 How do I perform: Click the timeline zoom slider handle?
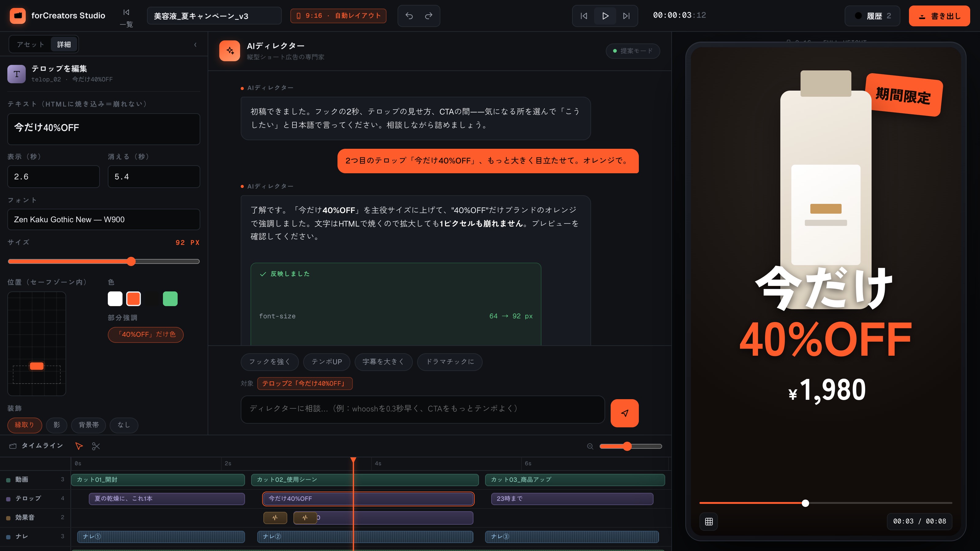click(627, 446)
